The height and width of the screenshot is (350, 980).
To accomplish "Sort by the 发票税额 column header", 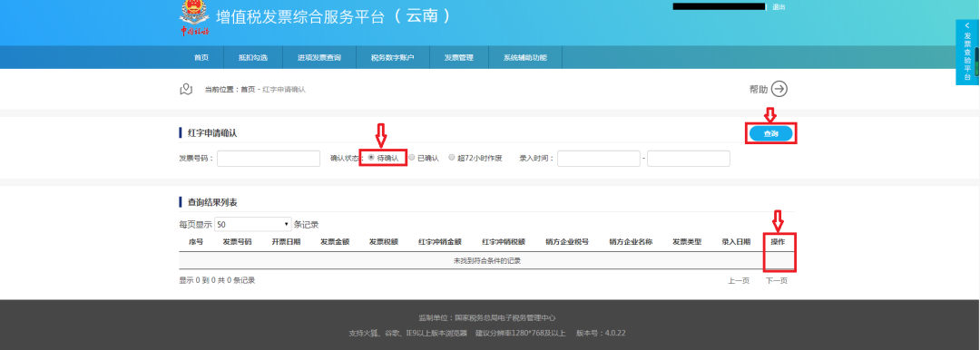I will pyautogui.click(x=384, y=241).
